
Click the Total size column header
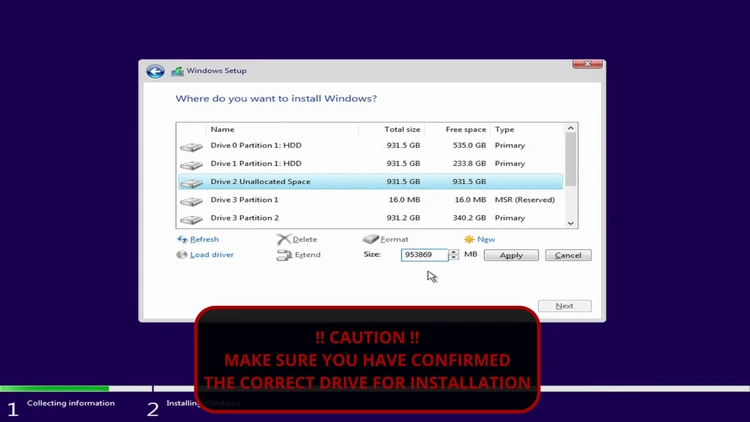[402, 129]
